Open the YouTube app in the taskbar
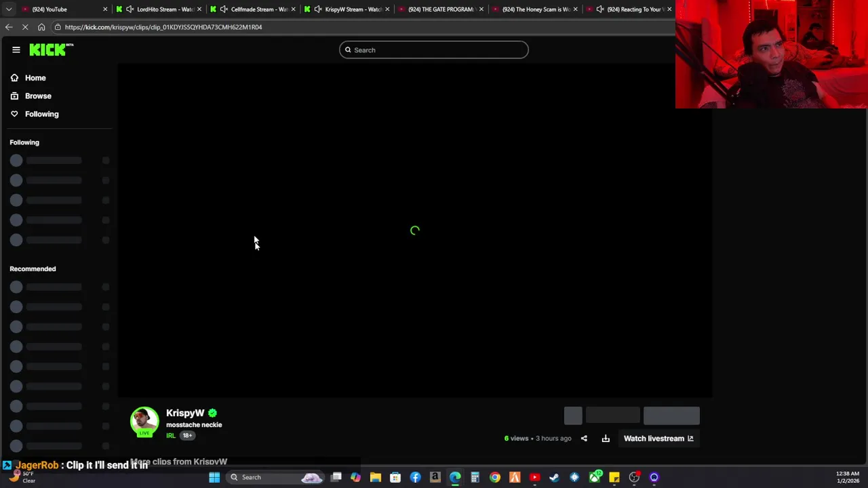This screenshot has width=868, height=488. 534,477
